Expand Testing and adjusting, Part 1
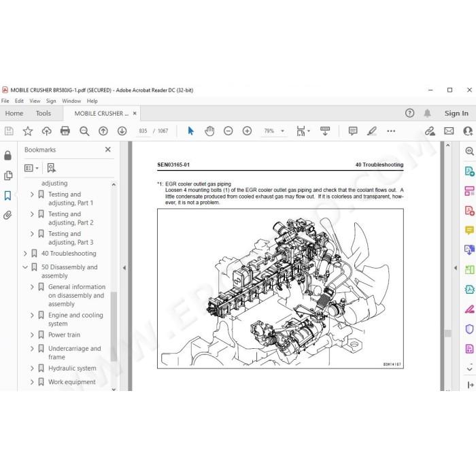The image size is (476, 476). coord(32,194)
